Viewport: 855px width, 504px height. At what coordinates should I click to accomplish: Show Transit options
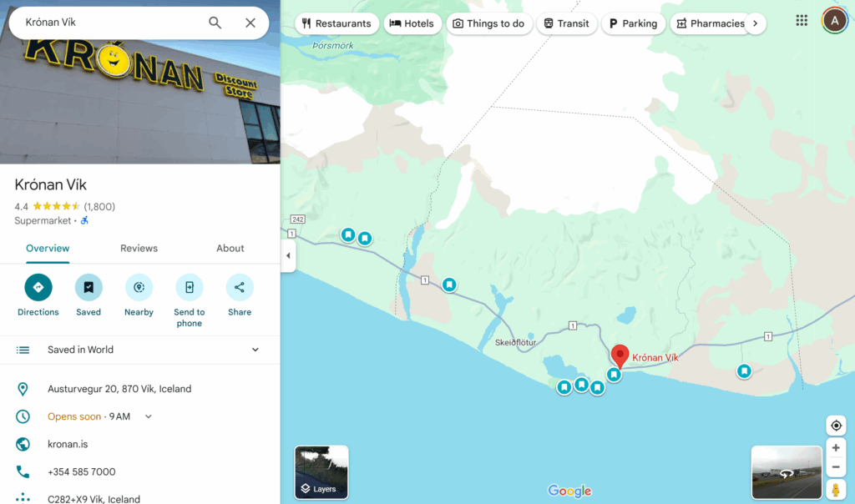click(x=567, y=23)
